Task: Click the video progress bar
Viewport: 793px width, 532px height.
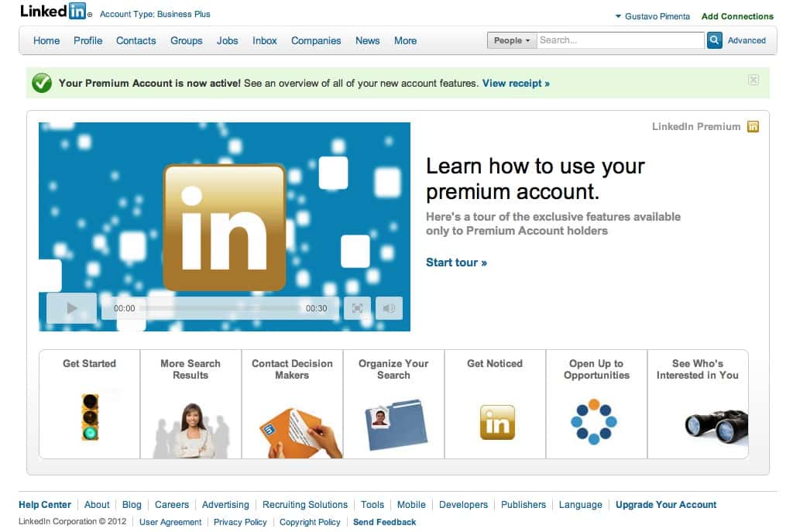Action: 220,308
